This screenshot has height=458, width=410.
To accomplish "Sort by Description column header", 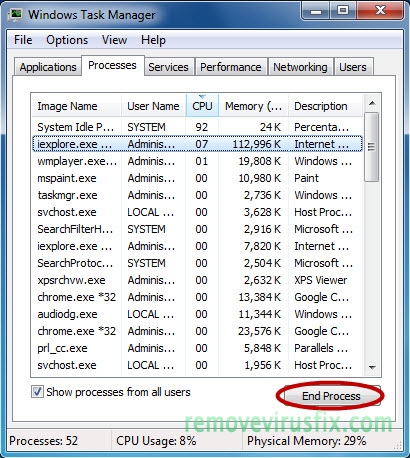I will coord(325,106).
